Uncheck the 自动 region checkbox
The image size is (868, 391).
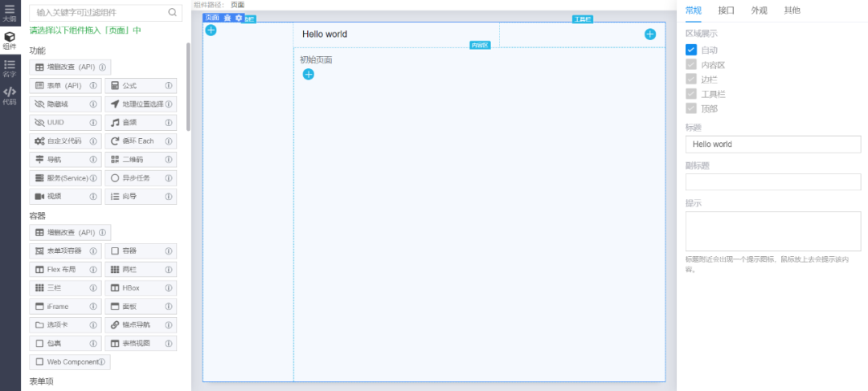pyautogui.click(x=691, y=50)
